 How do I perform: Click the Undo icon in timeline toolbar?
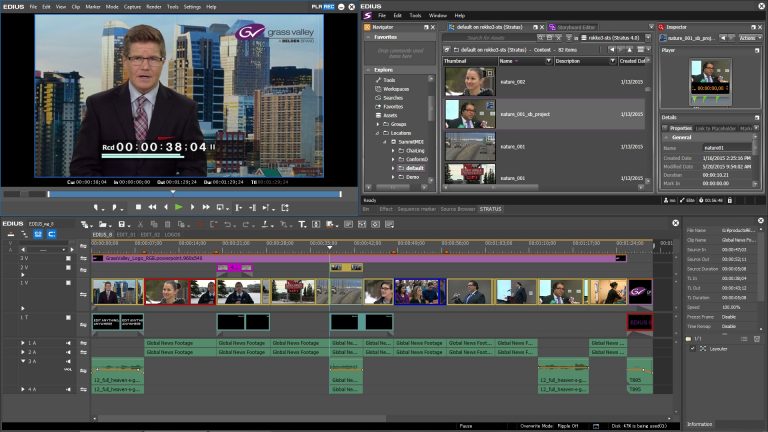tap(228, 224)
